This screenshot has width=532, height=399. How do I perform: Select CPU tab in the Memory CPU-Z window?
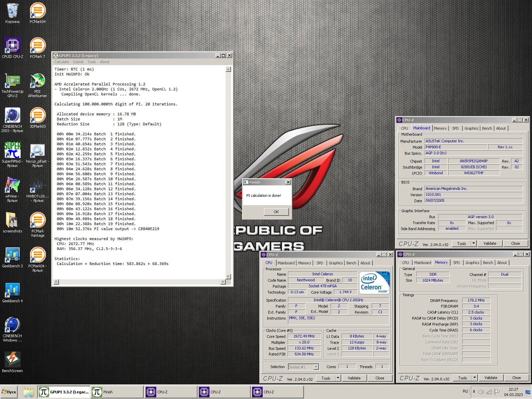[x=406, y=263]
